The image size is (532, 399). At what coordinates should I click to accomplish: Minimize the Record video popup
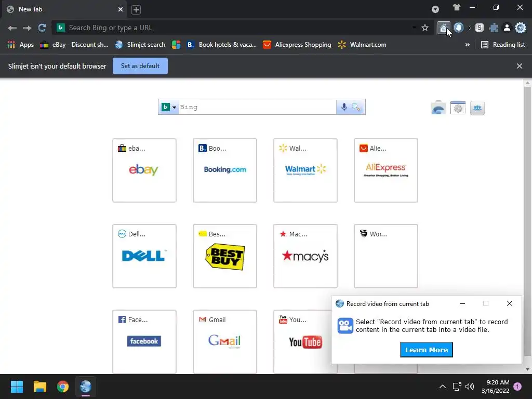pos(462,303)
